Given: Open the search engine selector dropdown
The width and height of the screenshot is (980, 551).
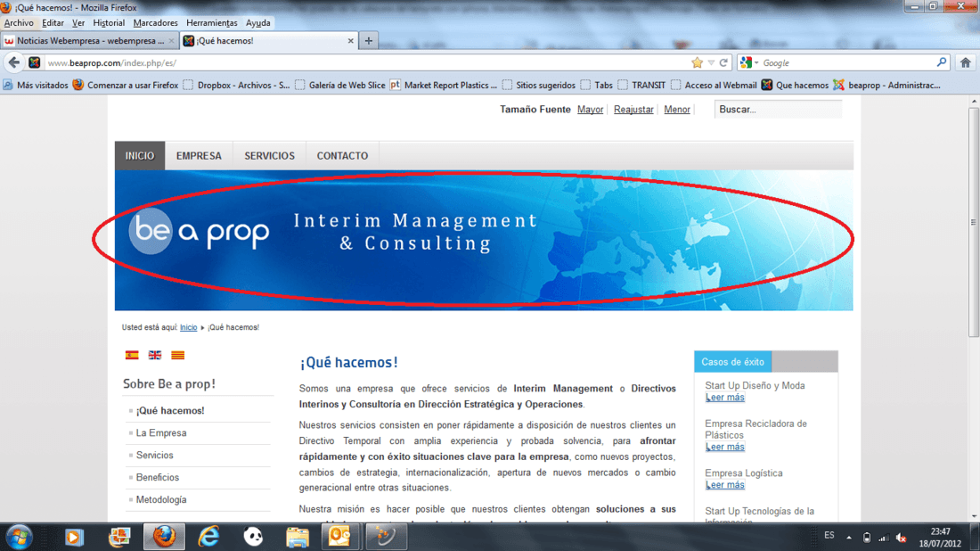Looking at the screenshot, I should [x=749, y=62].
